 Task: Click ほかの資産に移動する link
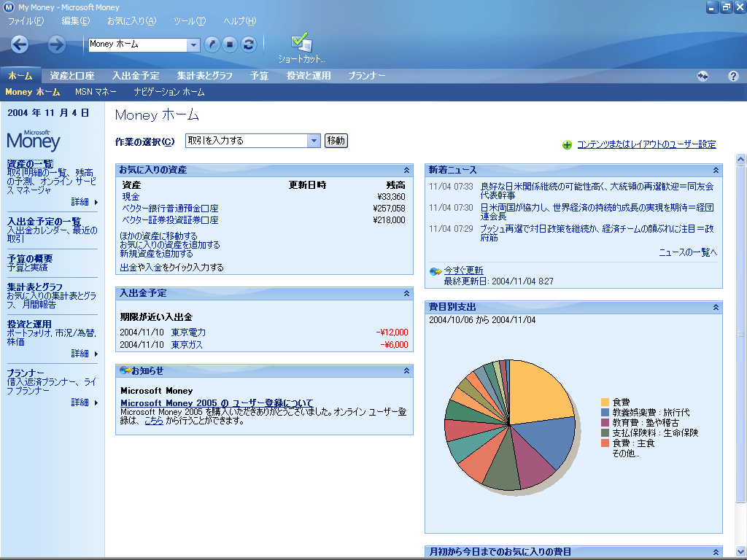[158, 236]
